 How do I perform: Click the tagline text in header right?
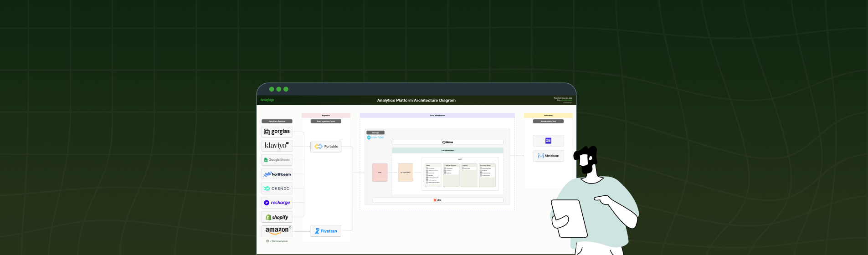[x=563, y=99]
